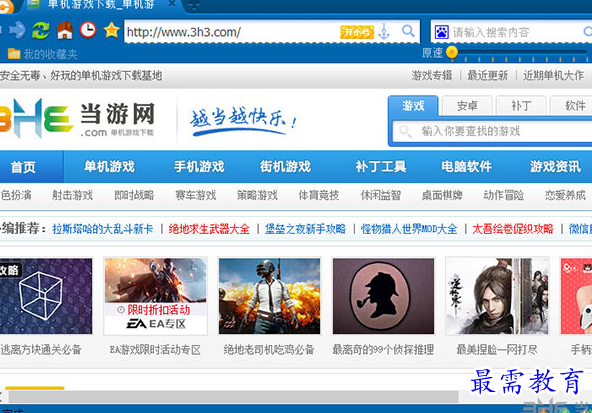Image resolution: width=592 pixels, height=413 pixels.
Task: Click the Baidu paw search engine icon
Action: point(441,32)
